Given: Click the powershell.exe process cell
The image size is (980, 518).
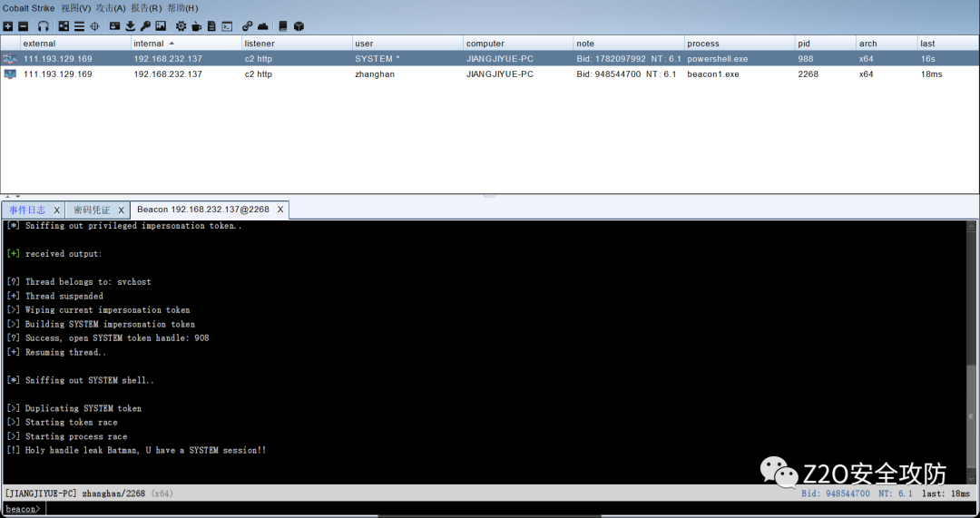Looking at the screenshot, I should coord(739,59).
